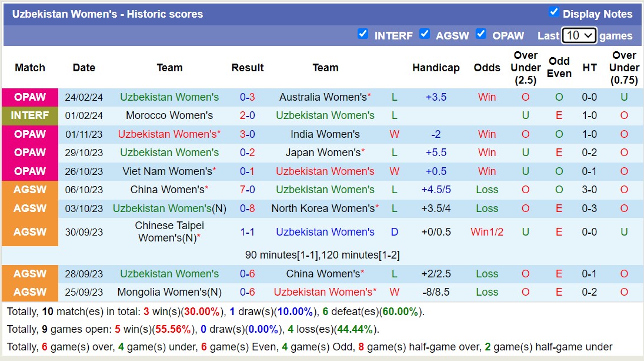Select Japan Women's team name
This screenshot has width=644, height=361.
pos(323,153)
